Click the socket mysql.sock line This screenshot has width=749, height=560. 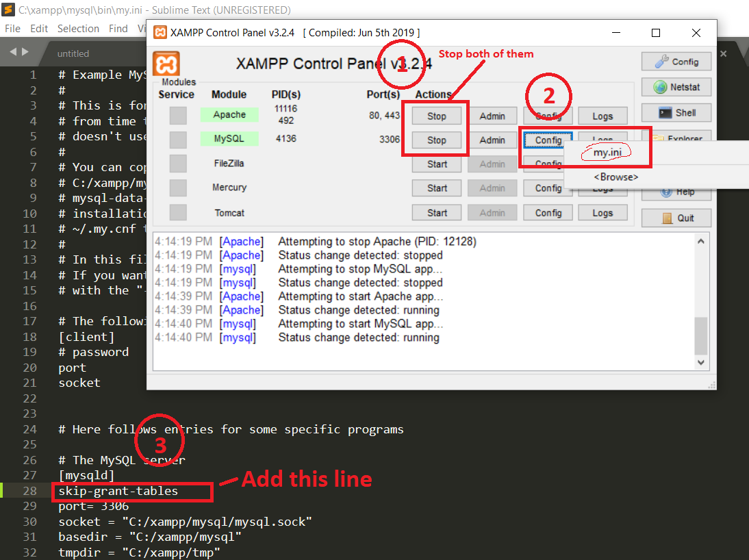pos(185,522)
